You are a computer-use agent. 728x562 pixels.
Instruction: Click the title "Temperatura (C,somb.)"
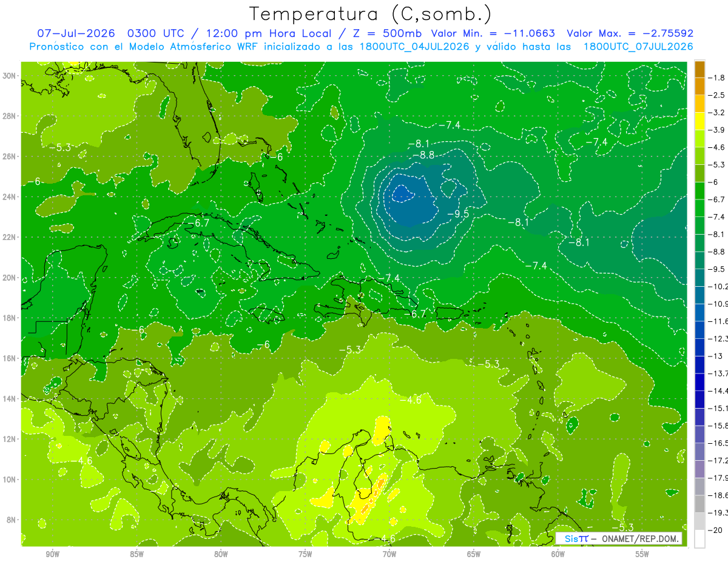[371, 14]
